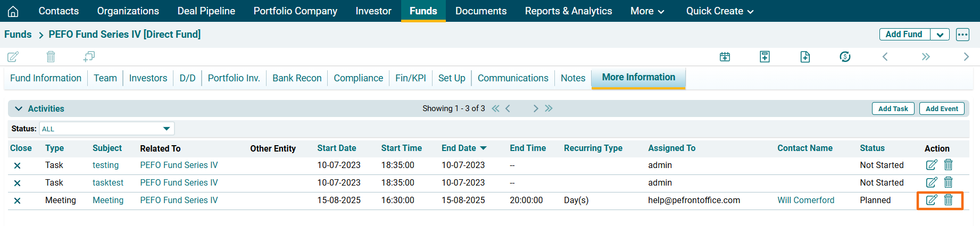Expand the Add Fund dropdown arrow
The width and height of the screenshot is (980, 226).
click(940, 35)
